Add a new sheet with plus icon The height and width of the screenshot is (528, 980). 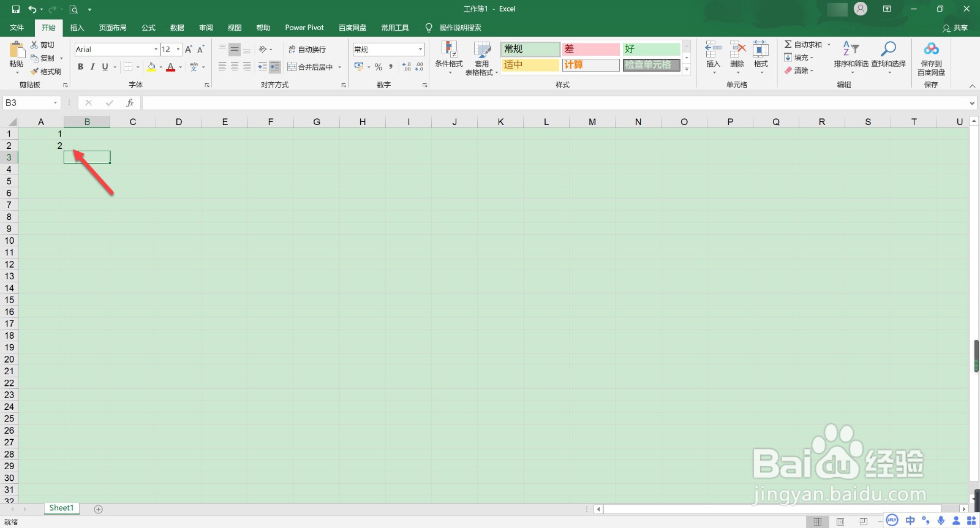tap(99, 509)
